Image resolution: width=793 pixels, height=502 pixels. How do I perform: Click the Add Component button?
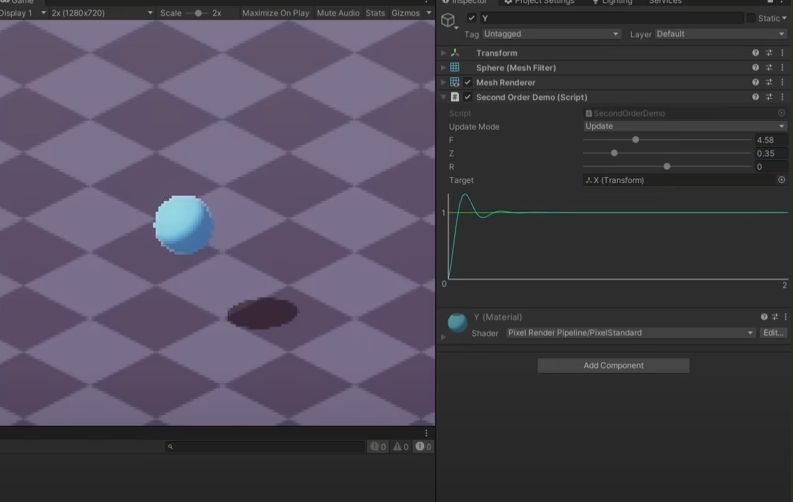(x=613, y=366)
